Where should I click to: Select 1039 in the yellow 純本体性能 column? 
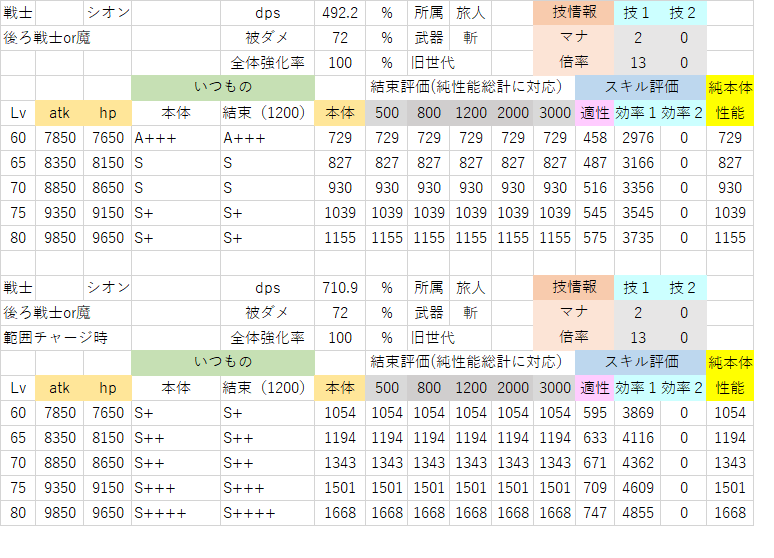pos(730,213)
